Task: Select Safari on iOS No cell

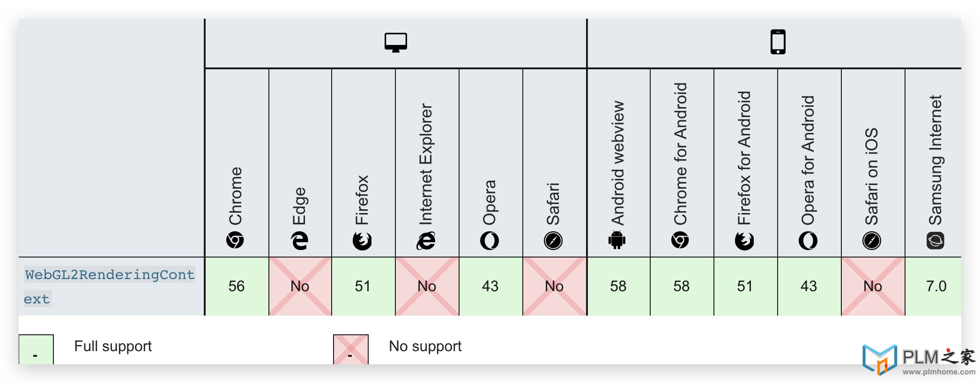Action: coord(873,286)
